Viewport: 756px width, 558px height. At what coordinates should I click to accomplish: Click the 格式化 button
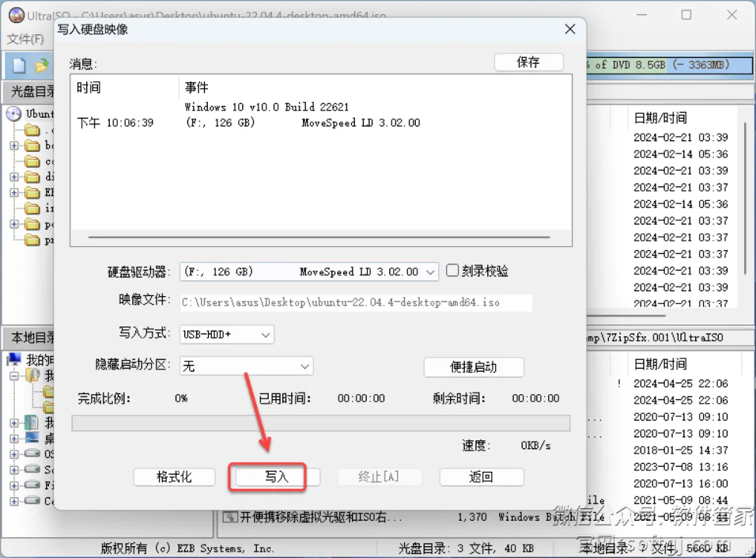coord(174,477)
